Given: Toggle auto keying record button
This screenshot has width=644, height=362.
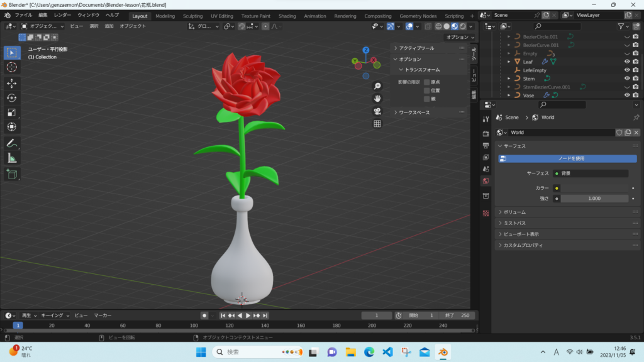Looking at the screenshot, I should [x=204, y=315].
